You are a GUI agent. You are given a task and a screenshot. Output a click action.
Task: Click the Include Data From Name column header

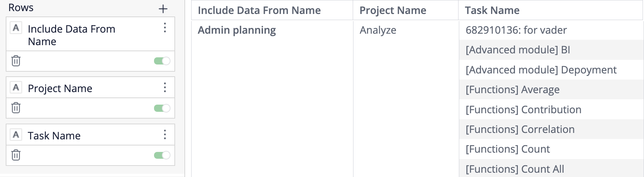[259, 10]
